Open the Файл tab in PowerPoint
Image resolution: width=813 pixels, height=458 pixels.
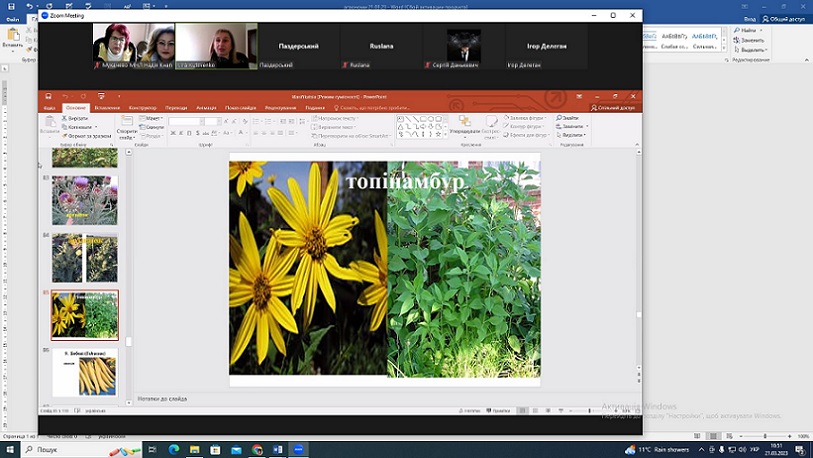(49, 108)
